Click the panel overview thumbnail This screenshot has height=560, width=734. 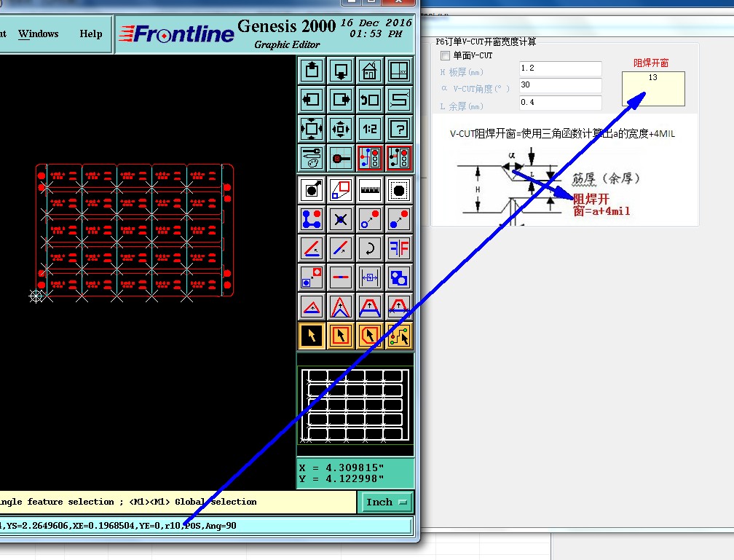point(355,406)
